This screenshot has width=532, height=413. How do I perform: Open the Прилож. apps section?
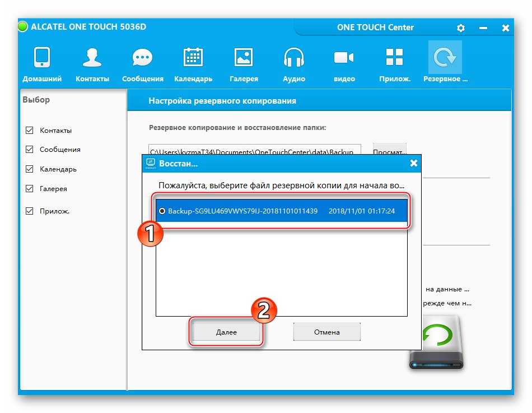coord(395,64)
